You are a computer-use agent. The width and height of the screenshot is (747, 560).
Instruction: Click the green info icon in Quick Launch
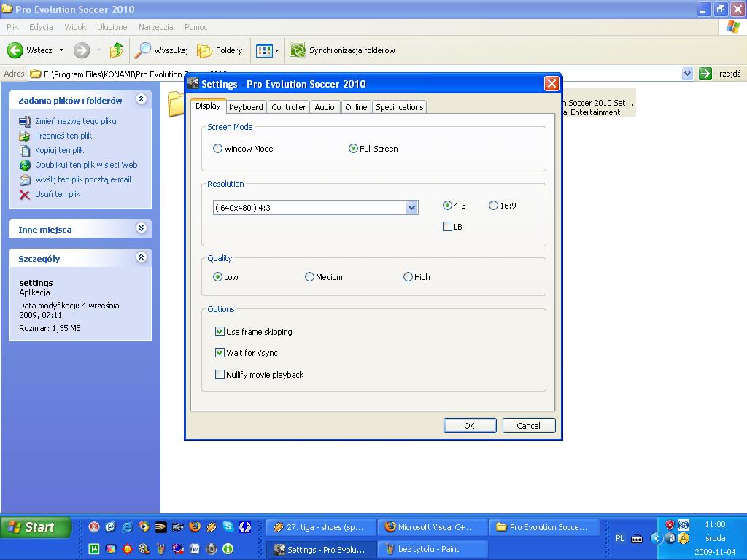click(x=228, y=549)
